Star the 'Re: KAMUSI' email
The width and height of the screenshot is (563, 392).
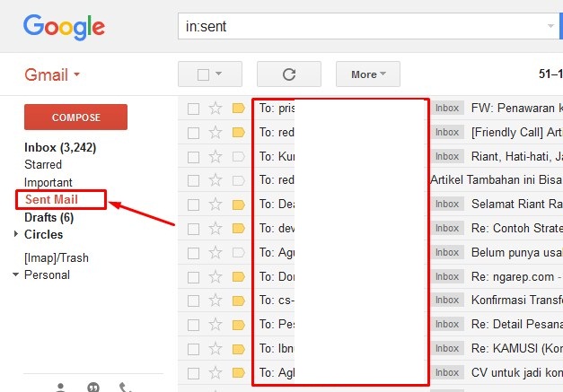(216, 349)
